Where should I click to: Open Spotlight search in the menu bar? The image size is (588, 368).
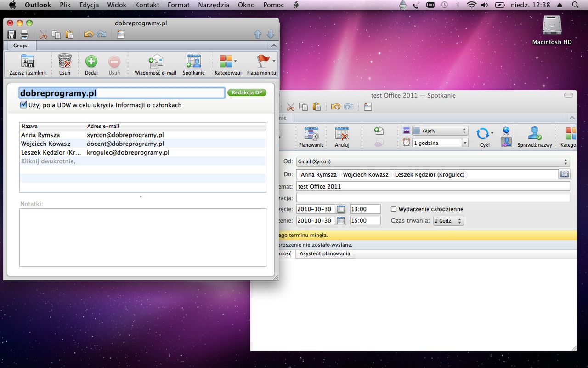click(x=575, y=5)
